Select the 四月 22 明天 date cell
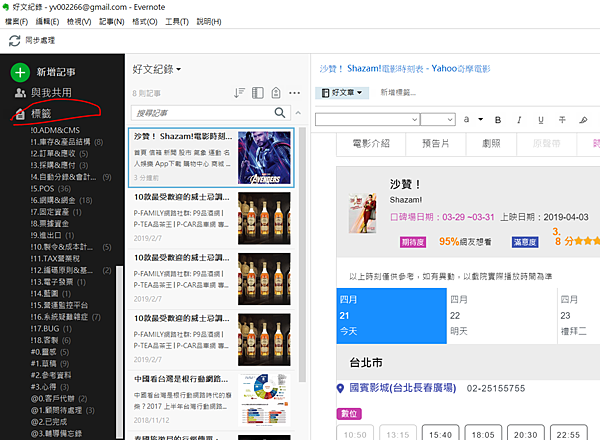600x440 pixels. tap(502, 316)
